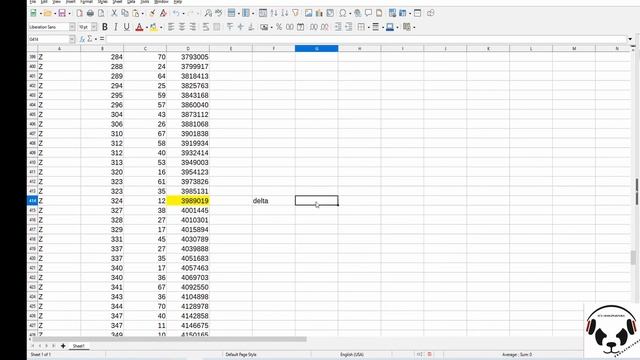Open the Window menu

[161, 2]
